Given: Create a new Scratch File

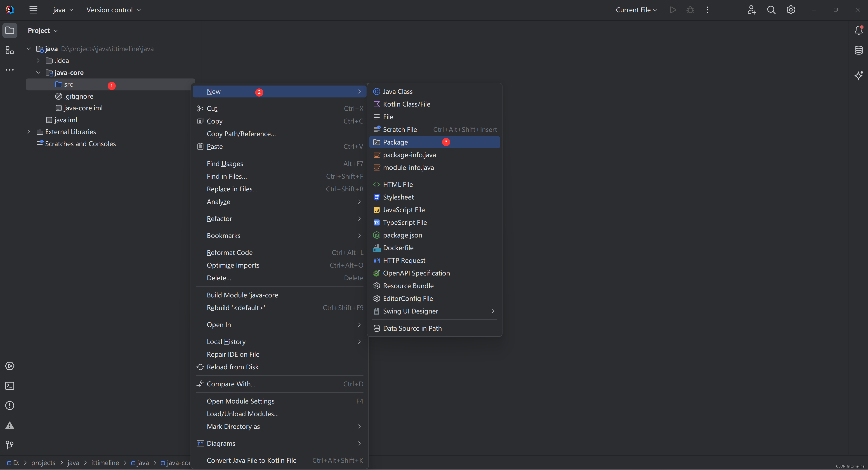Looking at the screenshot, I should pyautogui.click(x=435, y=129).
